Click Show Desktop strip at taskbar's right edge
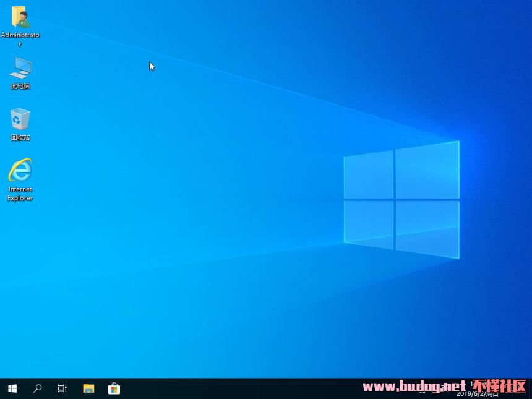 (530, 388)
